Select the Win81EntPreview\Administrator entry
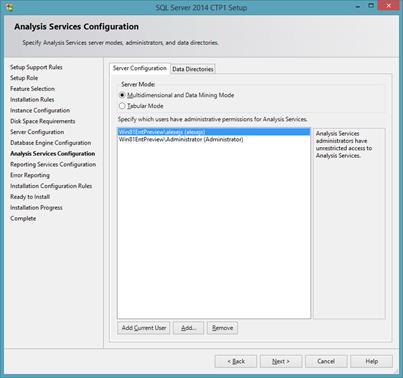Viewport: 403px width, 378px height. [x=214, y=140]
